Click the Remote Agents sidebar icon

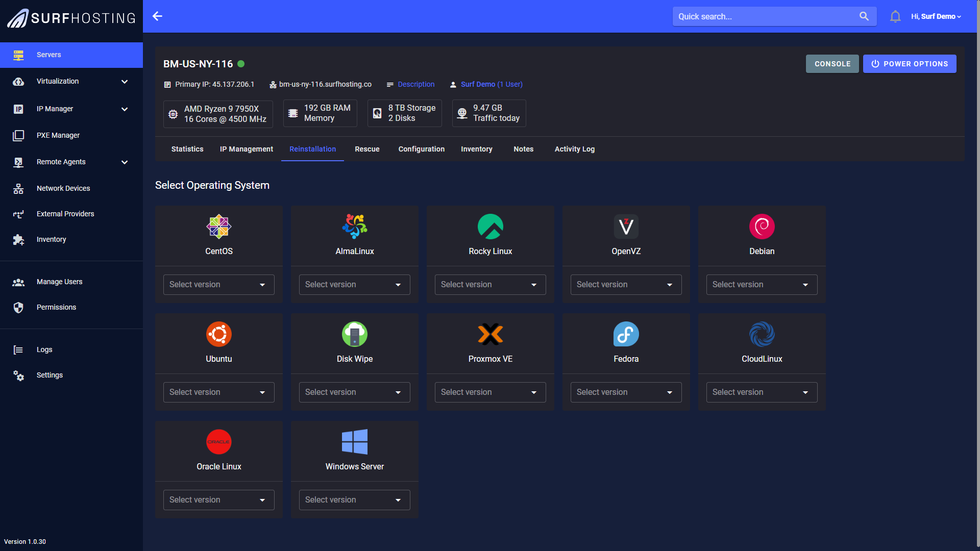(x=18, y=162)
